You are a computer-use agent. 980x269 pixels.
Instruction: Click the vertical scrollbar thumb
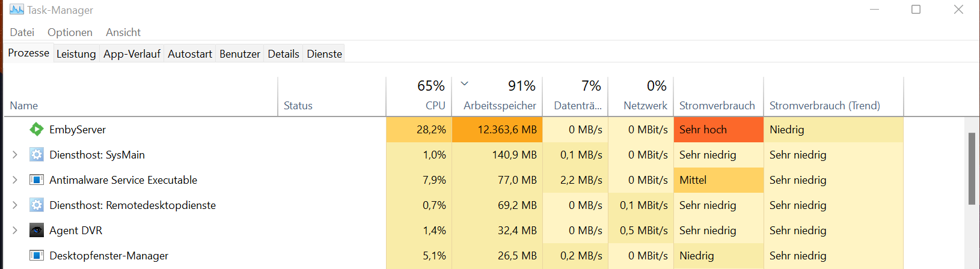(972, 168)
